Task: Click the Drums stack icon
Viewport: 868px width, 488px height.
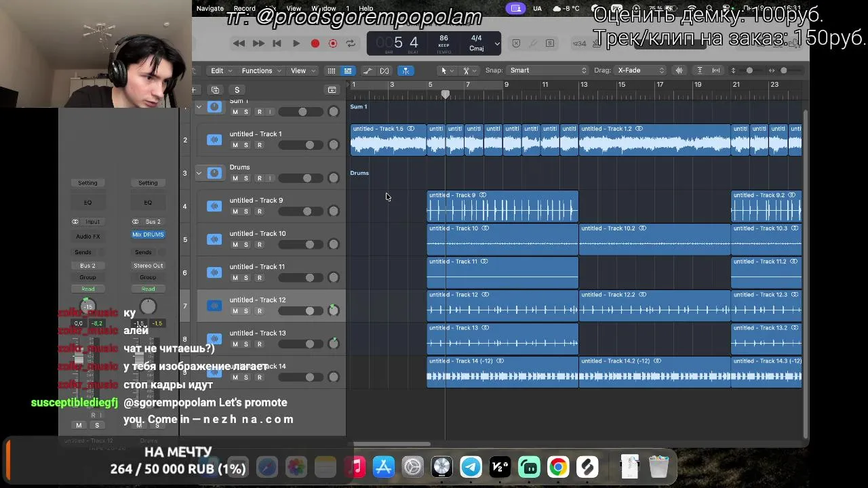Action: pos(214,173)
